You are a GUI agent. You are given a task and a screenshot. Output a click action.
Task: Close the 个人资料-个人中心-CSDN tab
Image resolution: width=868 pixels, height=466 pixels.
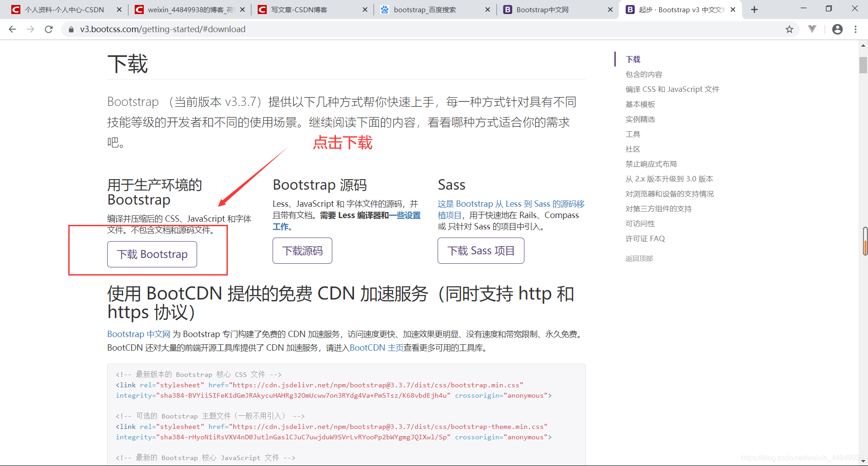click(x=119, y=10)
